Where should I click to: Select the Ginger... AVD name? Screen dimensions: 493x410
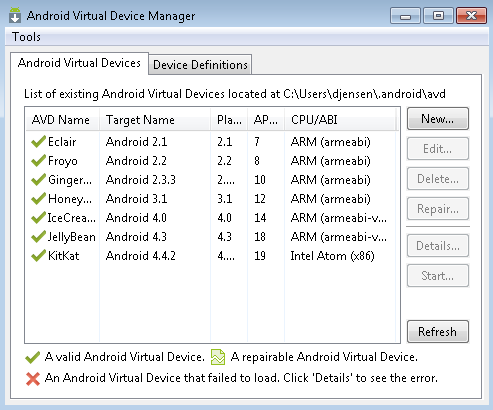pos(70,180)
